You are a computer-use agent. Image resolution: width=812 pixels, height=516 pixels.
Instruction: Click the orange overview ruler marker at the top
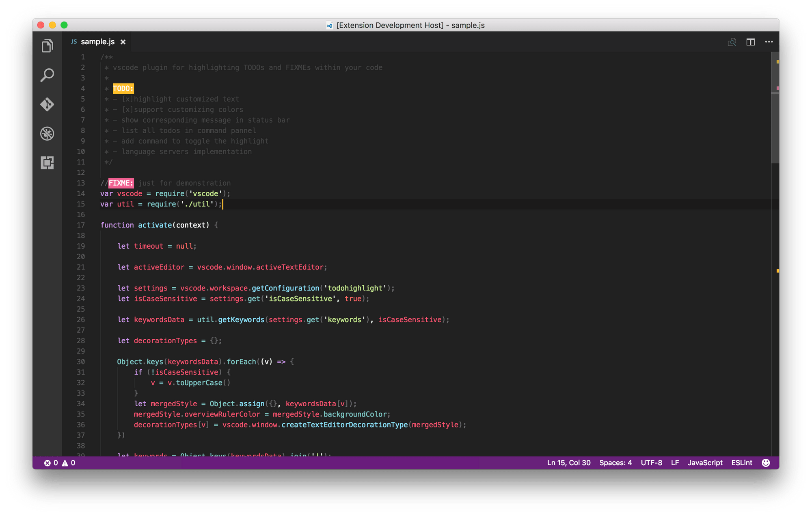[x=777, y=62]
